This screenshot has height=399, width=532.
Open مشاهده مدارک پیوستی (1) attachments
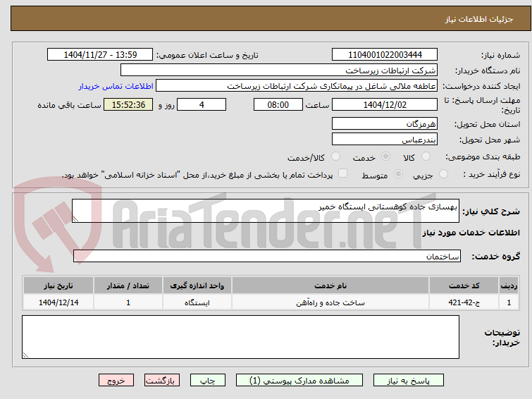pos(299,381)
